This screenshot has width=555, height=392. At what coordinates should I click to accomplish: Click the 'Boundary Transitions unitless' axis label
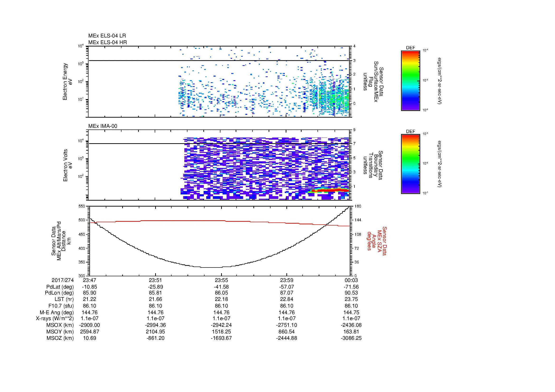coord(373,166)
